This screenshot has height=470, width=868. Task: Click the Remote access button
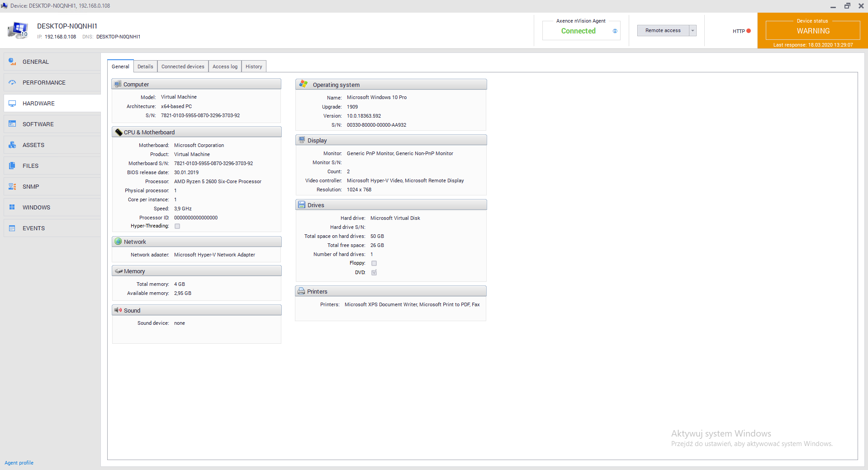pos(663,31)
